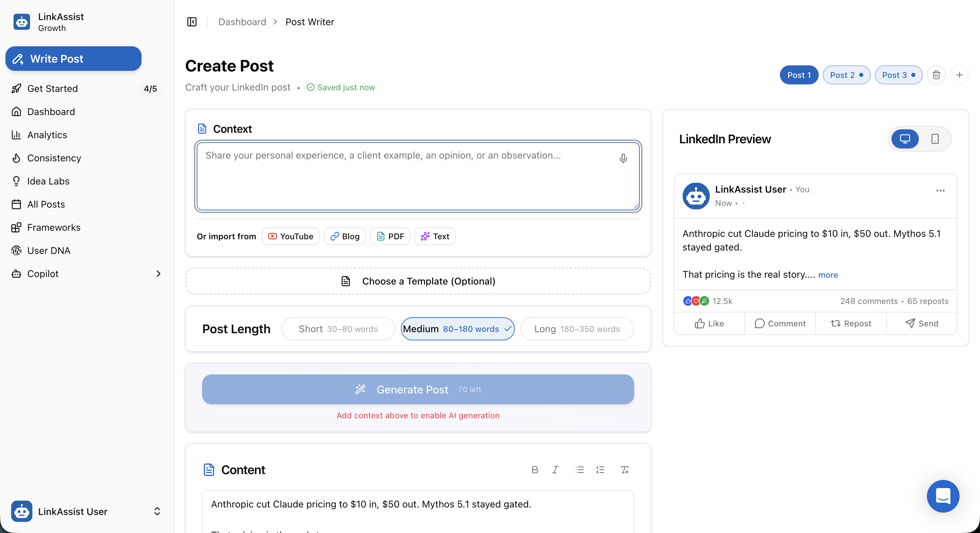The height and width of the screenshot is (533, 980).
Task: Open the LinkAssist User account switcher
Action: (x=86, y=511)
